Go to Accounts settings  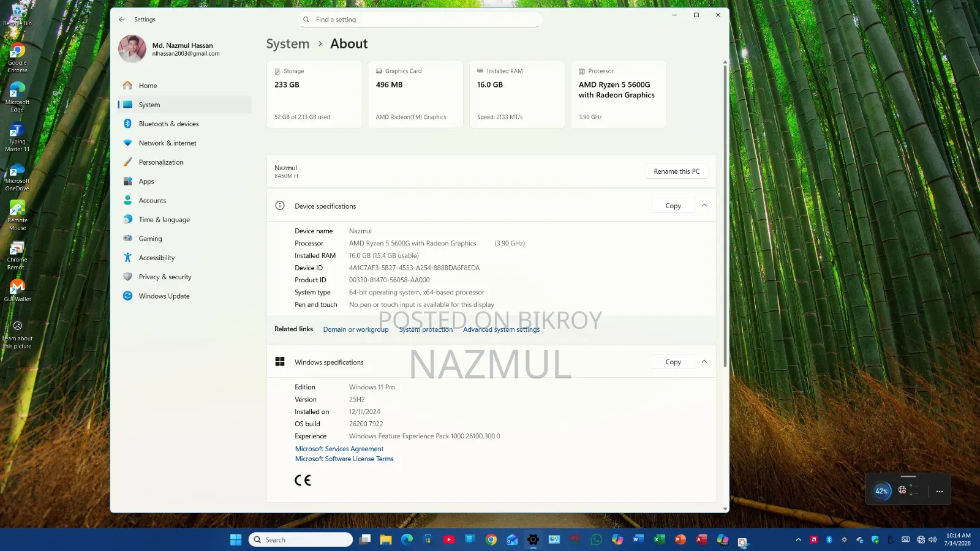[184, 200]
